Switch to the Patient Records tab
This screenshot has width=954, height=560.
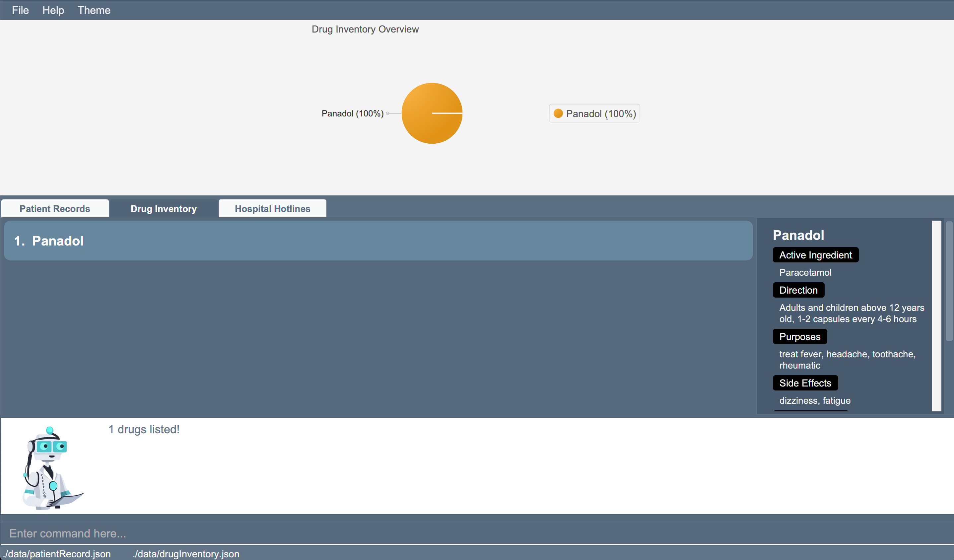(55, 209)
